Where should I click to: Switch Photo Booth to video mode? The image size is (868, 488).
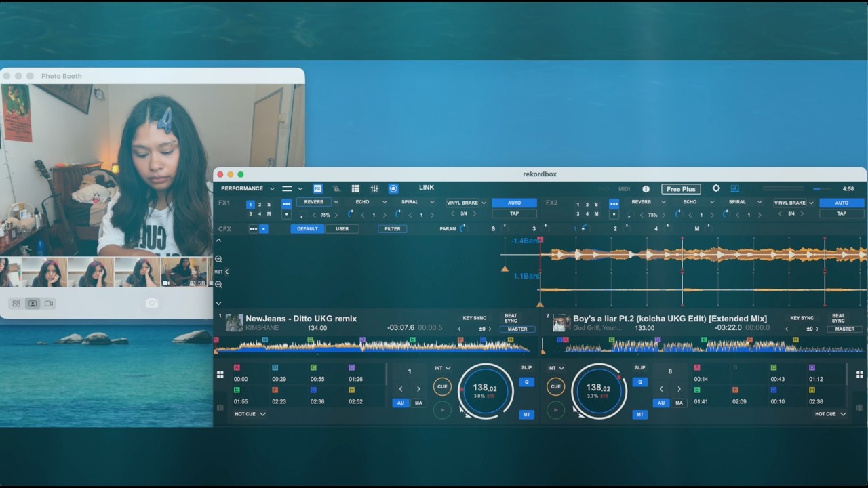[x=48, y=303]
